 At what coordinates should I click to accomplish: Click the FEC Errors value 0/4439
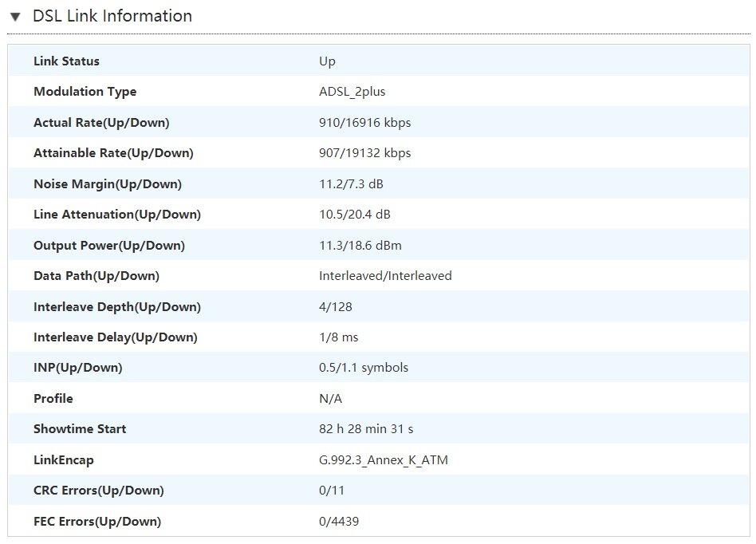click(x=339, y=522)
